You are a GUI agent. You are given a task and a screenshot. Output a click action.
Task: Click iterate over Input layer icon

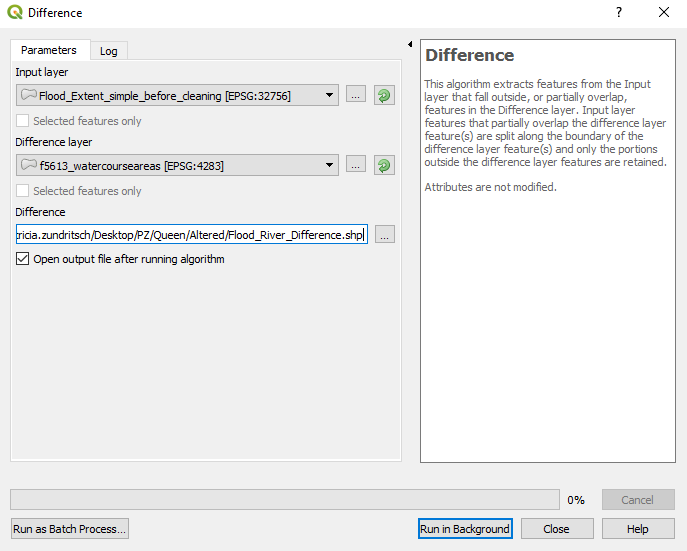coord(384,96)
